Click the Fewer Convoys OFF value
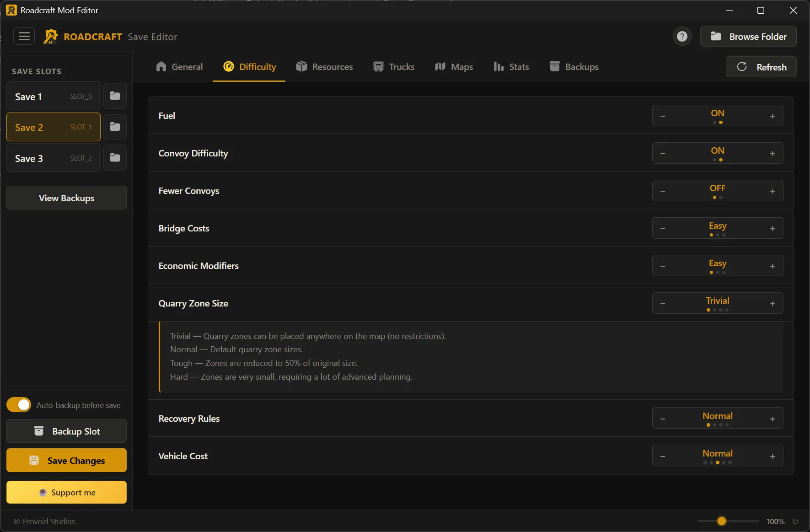 click(x=717, y=188)
